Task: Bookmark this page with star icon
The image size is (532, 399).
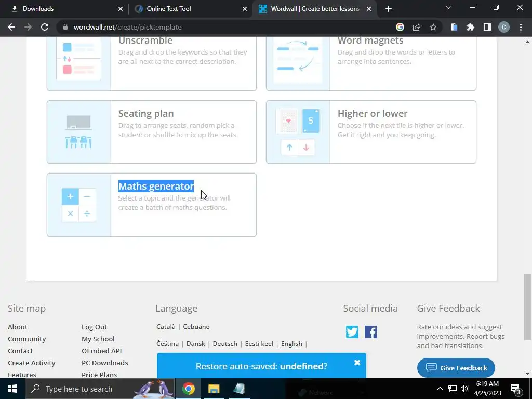Action: coord(433,27)
